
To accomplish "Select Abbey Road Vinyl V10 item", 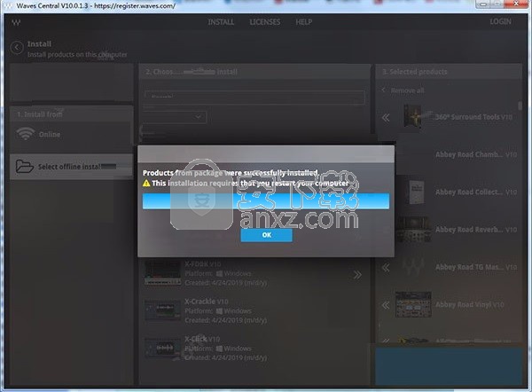I will click(470, 305).
